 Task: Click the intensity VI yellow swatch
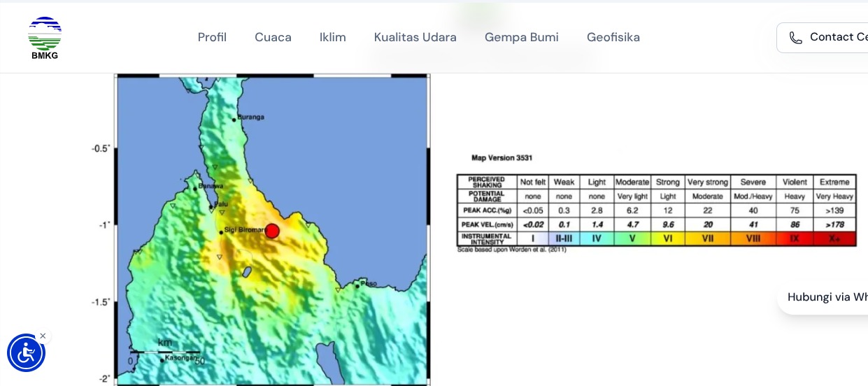tap(668, 238)
